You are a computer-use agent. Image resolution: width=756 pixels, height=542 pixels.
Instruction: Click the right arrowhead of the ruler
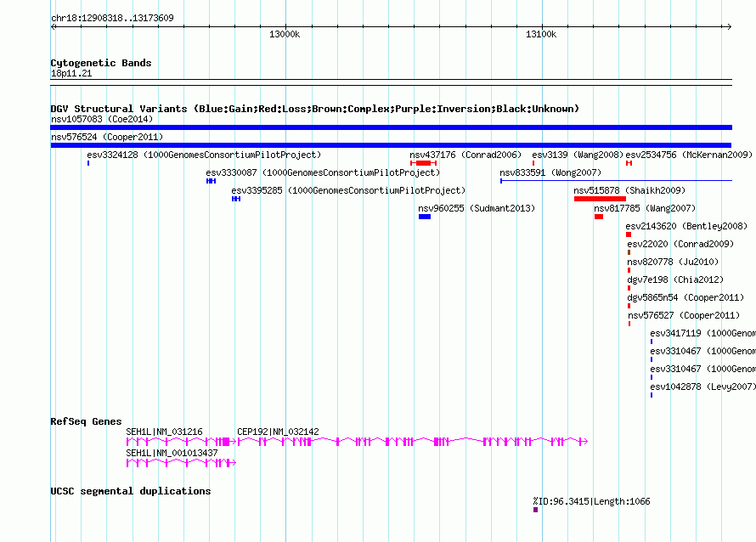(729, 27)
